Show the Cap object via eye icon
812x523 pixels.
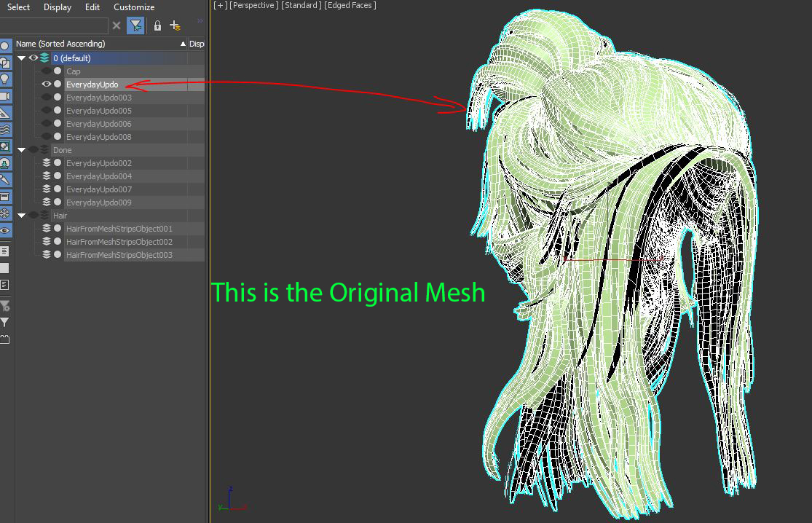pyautogui.click(x=47, y=71)
